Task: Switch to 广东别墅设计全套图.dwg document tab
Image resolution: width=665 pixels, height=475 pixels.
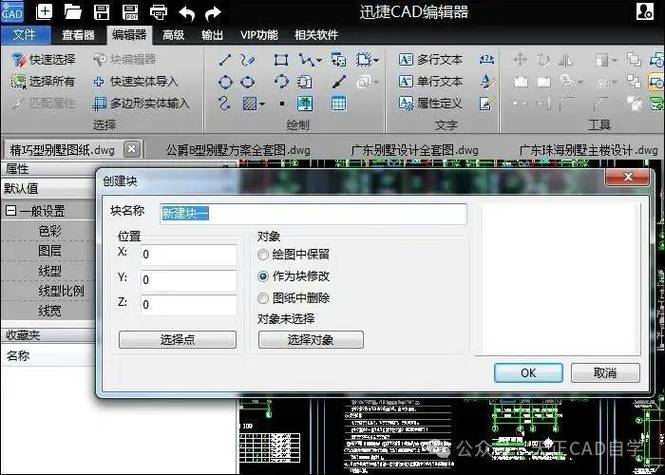Action: pyautogui.click(x=414, y=150)
